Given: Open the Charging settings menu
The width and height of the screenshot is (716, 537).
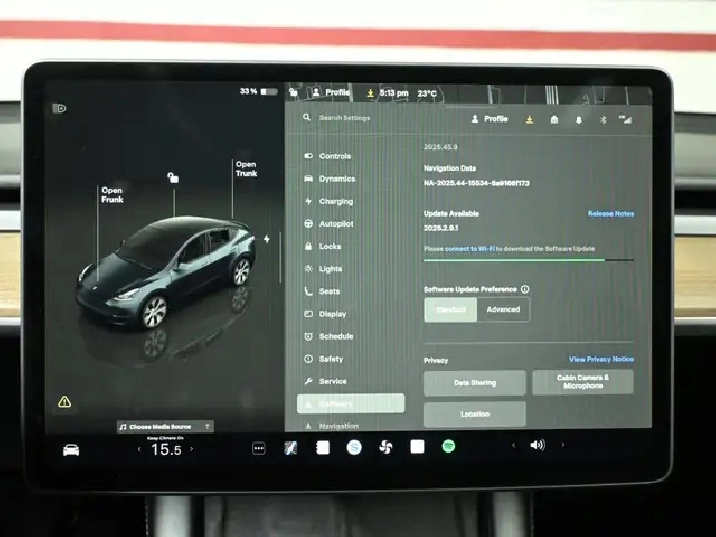Looking at the screenshot, I should 336,201.
